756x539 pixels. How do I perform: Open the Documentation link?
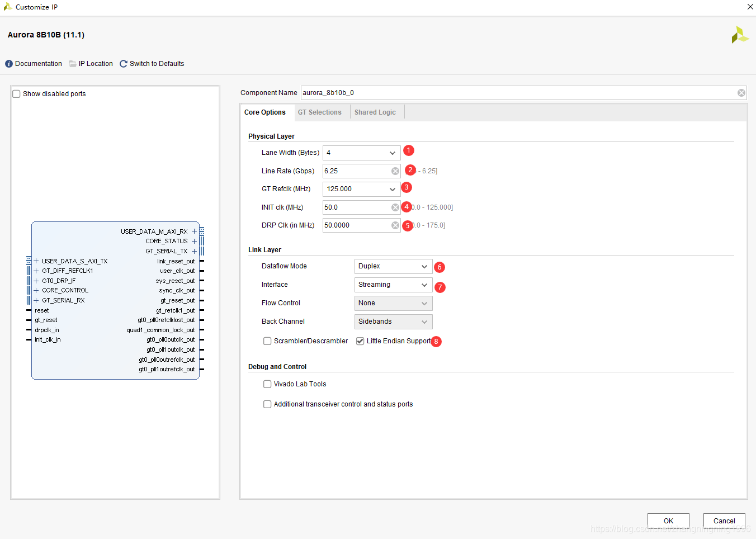click(x=39, y=64)
